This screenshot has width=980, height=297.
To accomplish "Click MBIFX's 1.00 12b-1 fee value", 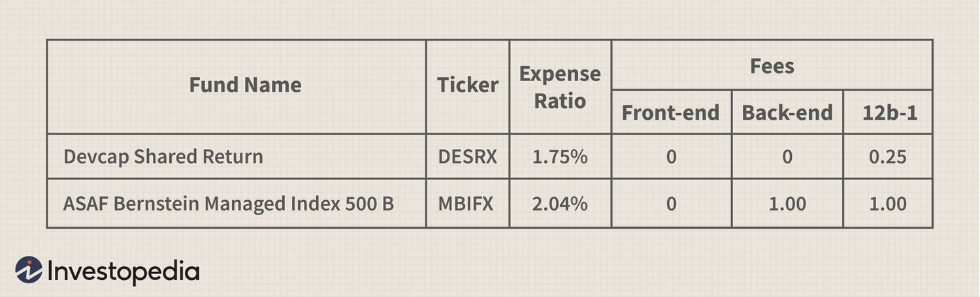I will click(888, 204).
